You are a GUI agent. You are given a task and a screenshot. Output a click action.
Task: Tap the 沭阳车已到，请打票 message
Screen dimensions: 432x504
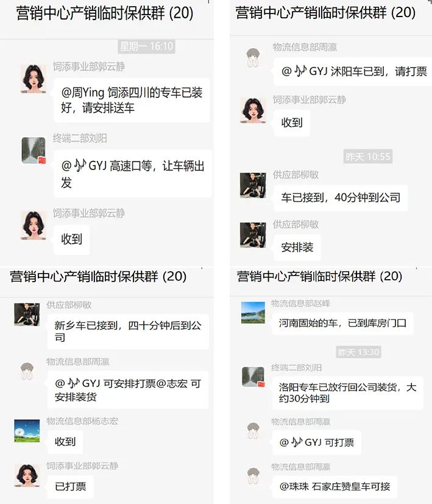click(x=353, y=72)
